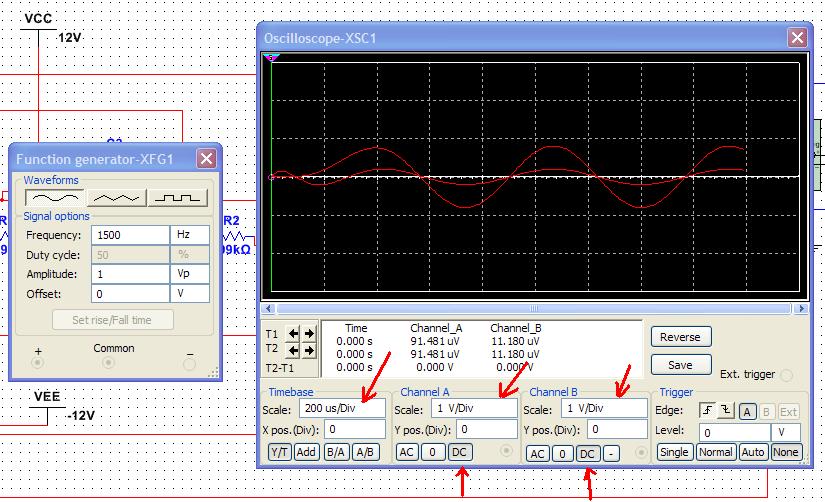Move cursor T2 right with arrow
Viewport: 825px width, 502px height.
tap(309, 350)
